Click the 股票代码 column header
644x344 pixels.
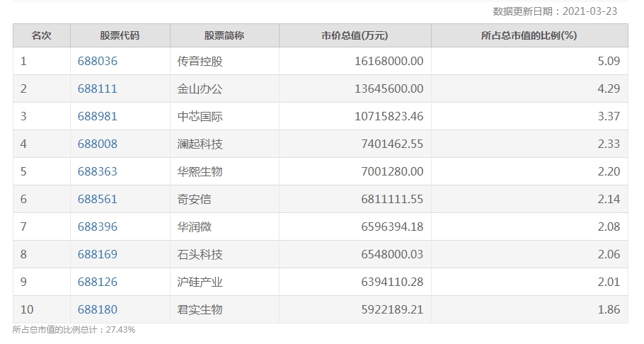coord(120,35)
